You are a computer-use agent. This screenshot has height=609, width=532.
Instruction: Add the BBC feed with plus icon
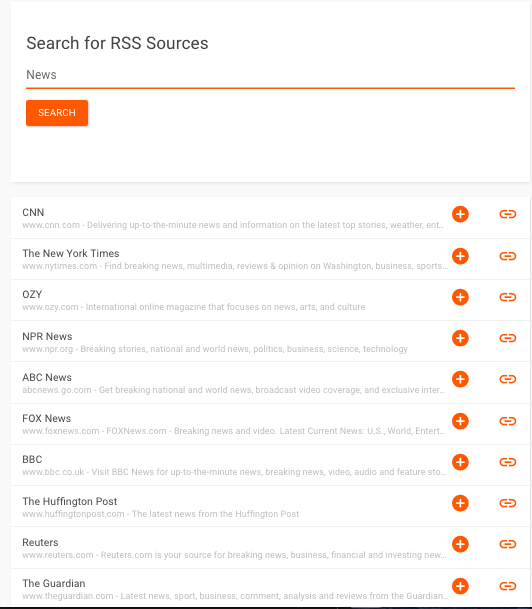coord(460,462)
